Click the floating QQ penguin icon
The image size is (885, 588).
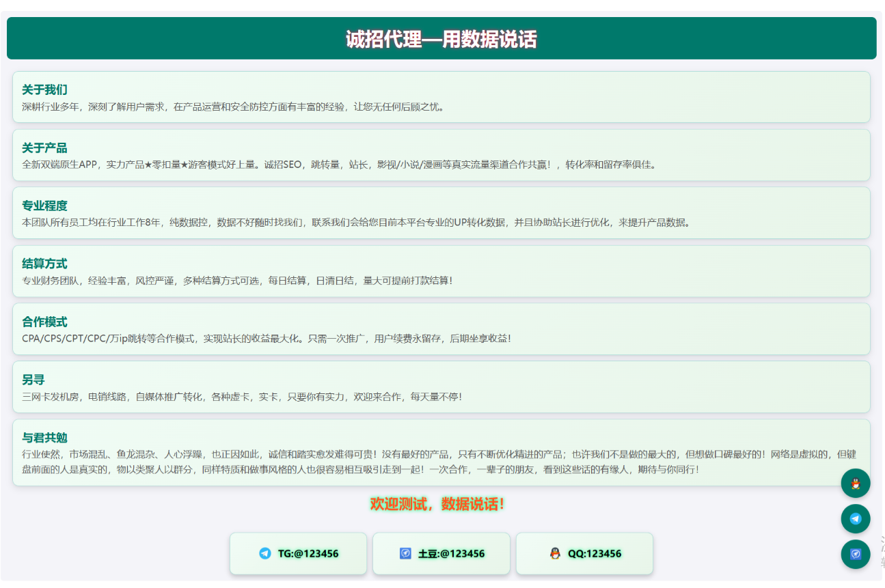point(855,483)
